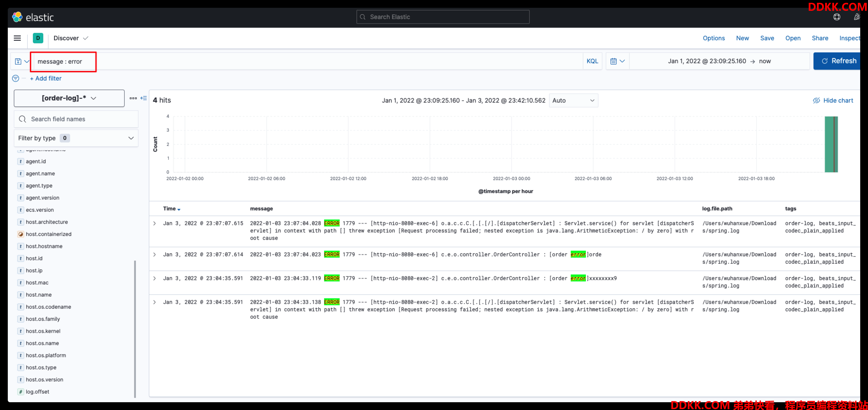Screen dimensions: 868x410
Task: Click the start date Jan 1, 2022 @ 23:09:25.160
Action: (x=707, y=61)
